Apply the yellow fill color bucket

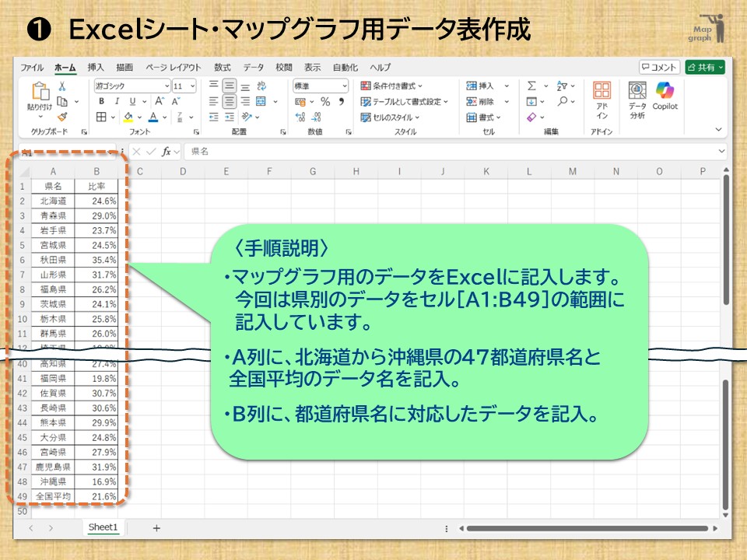tap(128, 117)
